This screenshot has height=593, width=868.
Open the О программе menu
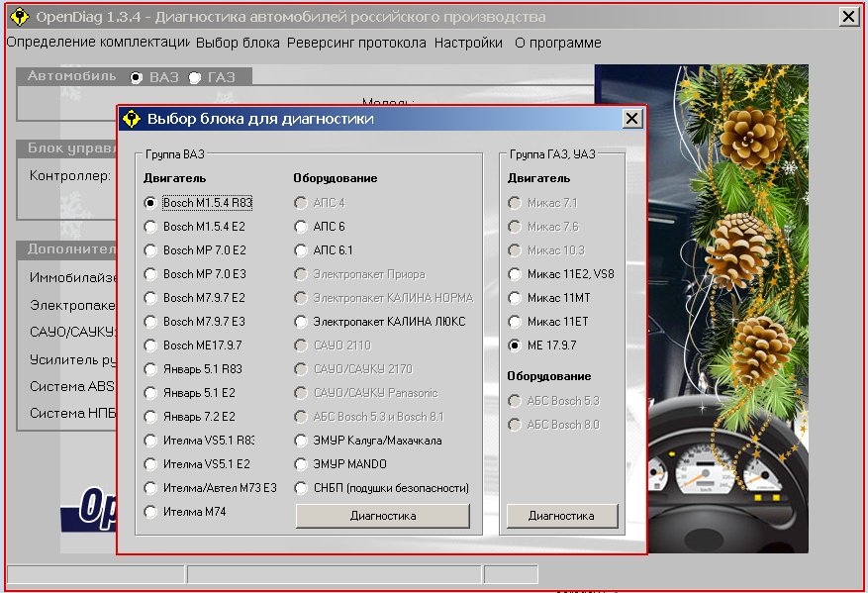[x=558, y=43]
